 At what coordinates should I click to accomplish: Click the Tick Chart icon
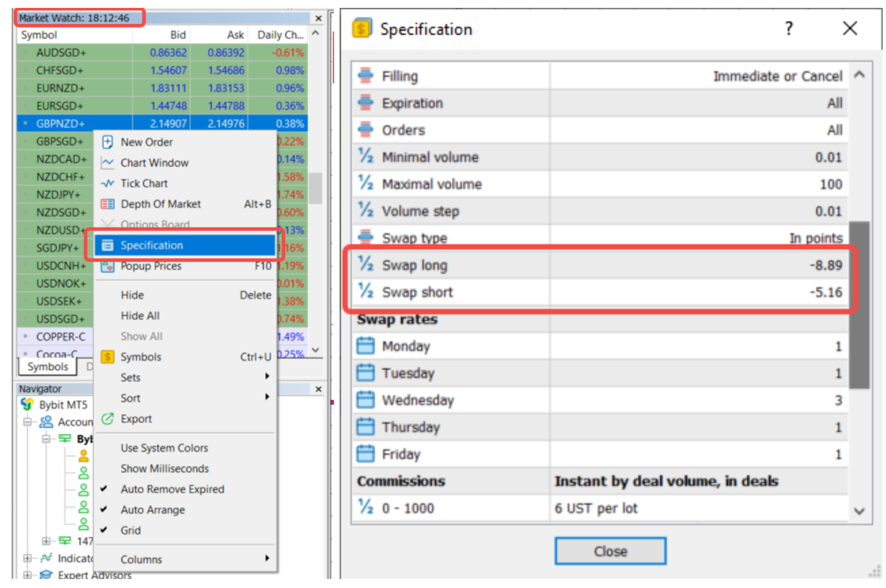pyautogui.click(x=107, y=183)
